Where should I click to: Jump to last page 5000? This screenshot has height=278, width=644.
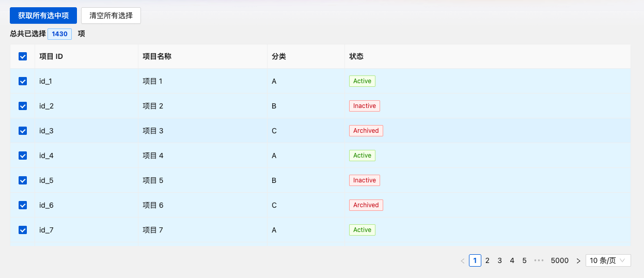pos(560,260)
